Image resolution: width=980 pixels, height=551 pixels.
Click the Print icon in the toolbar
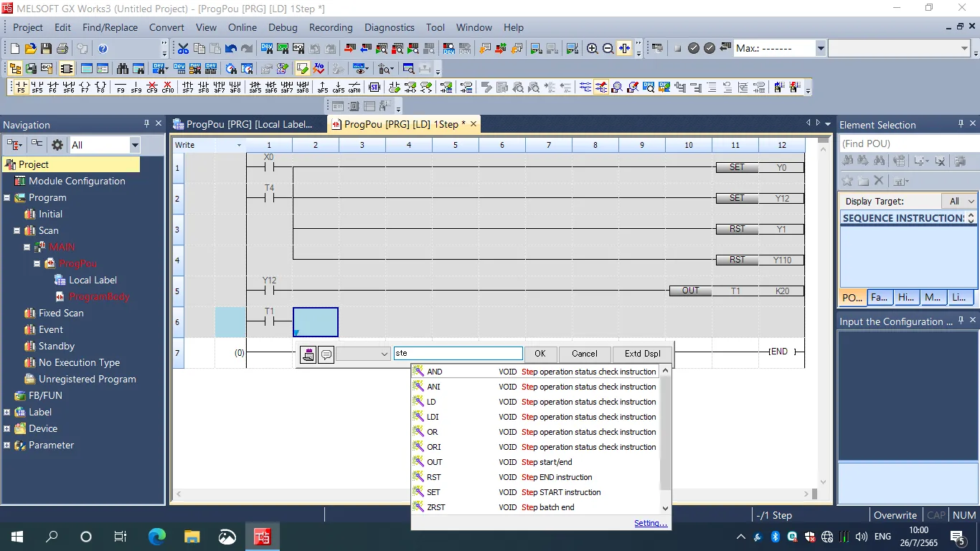pyautogui.click(x=62, y=48)
